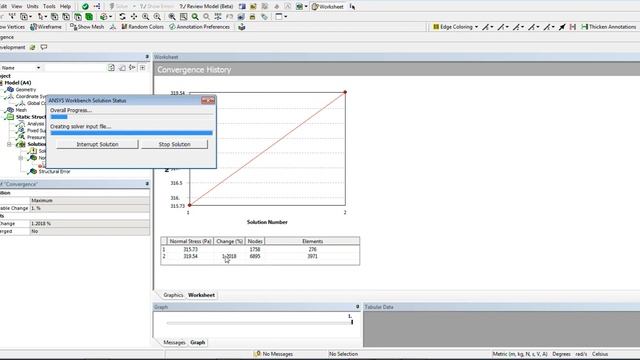Click the solid black arrow icon in edge toolbar

click(562, 27)
